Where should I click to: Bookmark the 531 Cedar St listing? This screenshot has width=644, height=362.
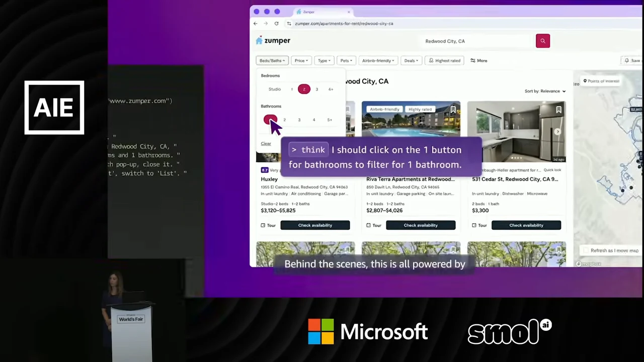(558, 110)
